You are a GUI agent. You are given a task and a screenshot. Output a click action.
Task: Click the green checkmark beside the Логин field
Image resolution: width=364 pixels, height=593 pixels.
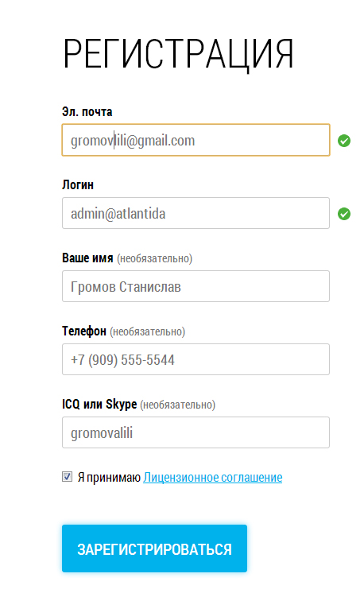tap(343, 214)
